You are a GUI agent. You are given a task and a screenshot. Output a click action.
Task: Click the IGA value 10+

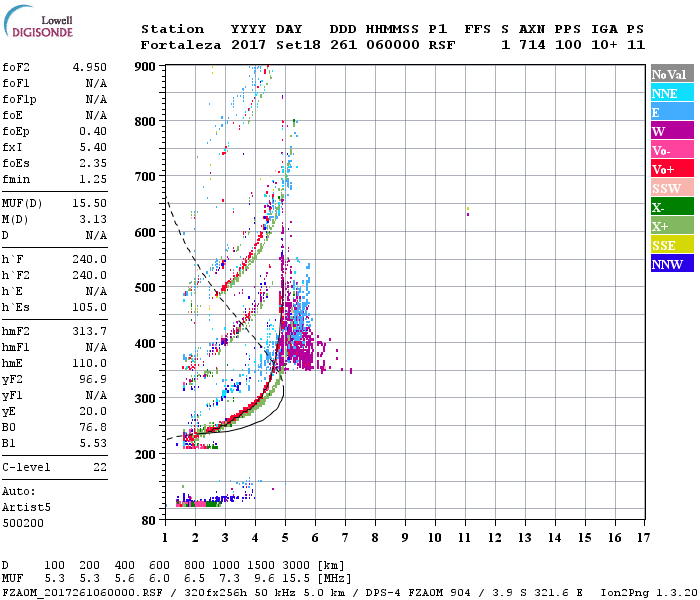click(604, 45)
